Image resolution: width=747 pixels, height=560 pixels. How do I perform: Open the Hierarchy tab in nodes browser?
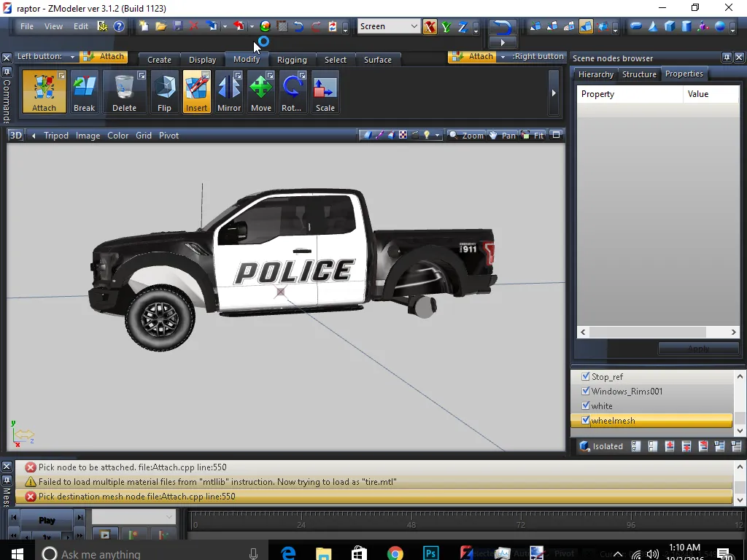click(x=595, y=74)
